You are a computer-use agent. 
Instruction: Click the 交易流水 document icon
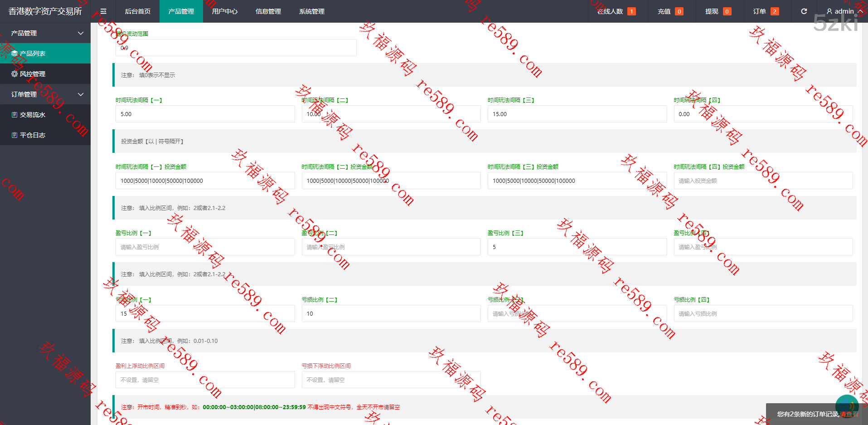15,115
